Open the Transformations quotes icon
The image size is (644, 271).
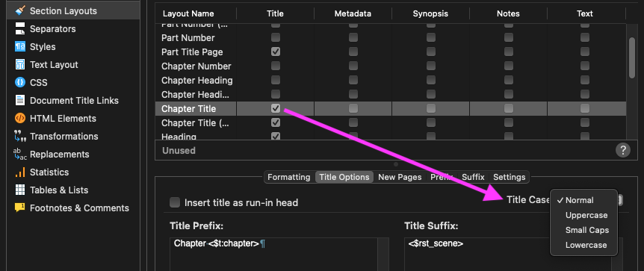(x=19, y=137)
